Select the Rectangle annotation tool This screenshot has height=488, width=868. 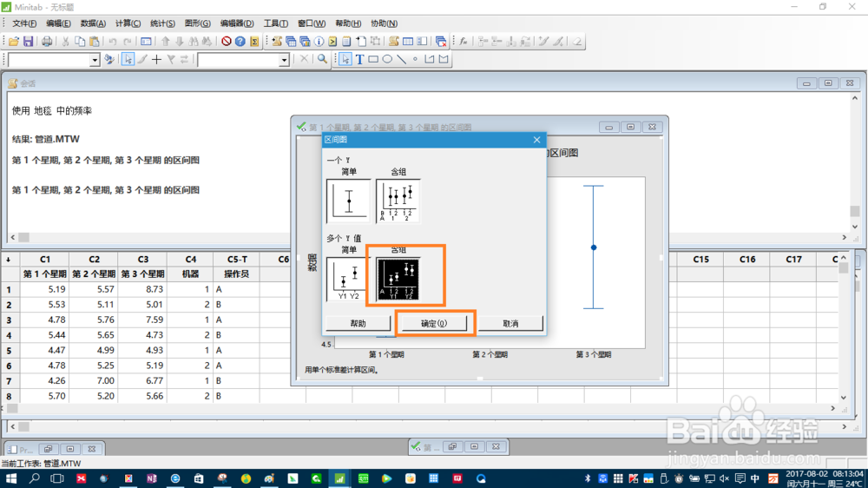(373, 59)
